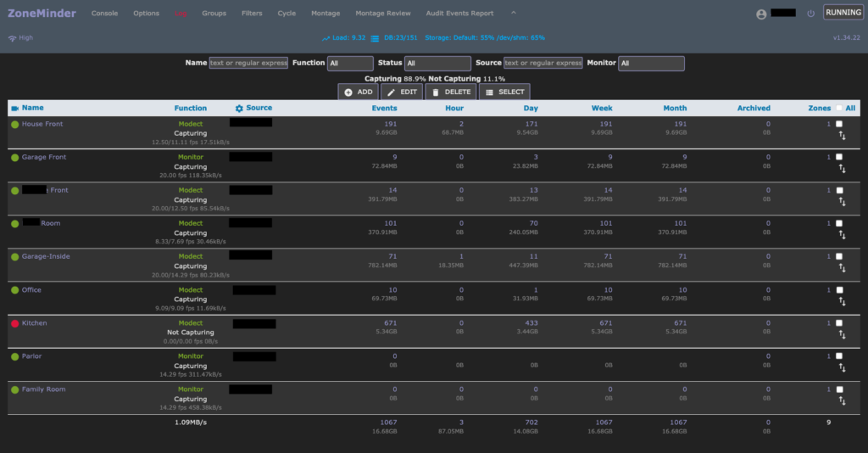
Task: Click the gear icon beside Source header
Action: click(239, 109)
